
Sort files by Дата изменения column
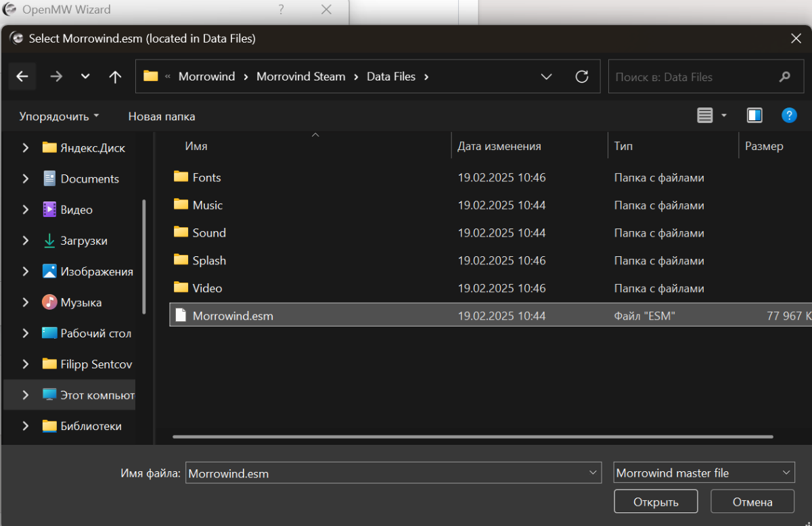499,146
